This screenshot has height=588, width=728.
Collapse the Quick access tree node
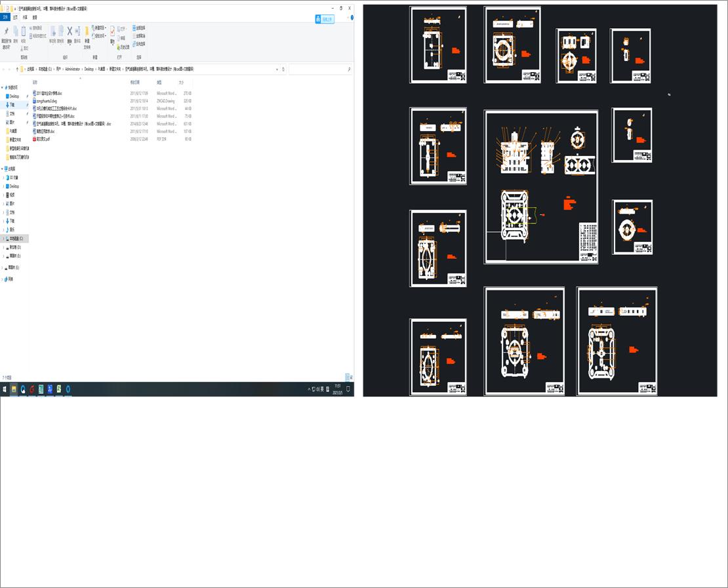point(2,87)
